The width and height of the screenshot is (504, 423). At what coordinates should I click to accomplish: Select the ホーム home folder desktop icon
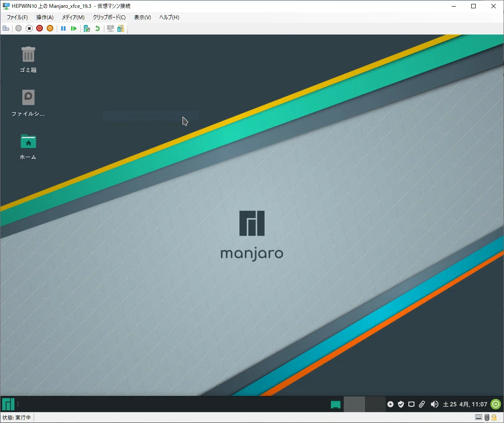(28, 147)
